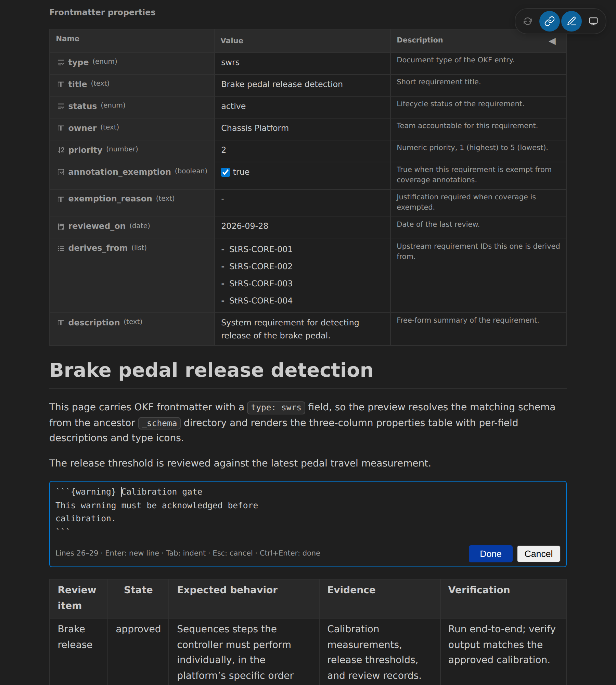Click the monitor display icon
Viewport: 616px width, 685px height.
point(593,22)
